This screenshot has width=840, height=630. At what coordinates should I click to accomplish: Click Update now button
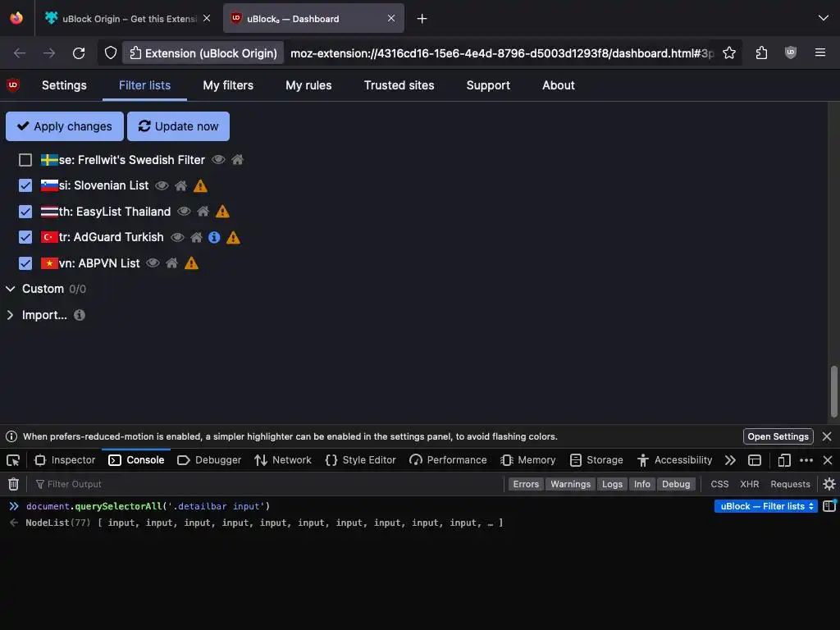tap(178, 126)
